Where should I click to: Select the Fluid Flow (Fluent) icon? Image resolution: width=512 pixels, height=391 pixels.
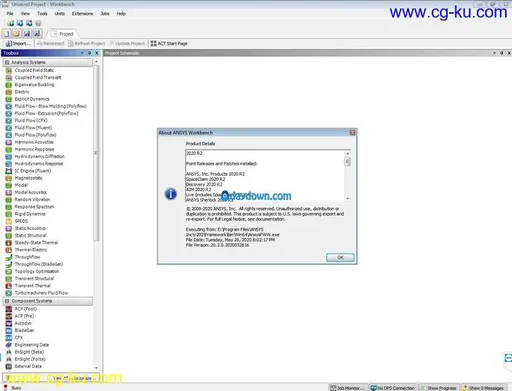point(9,128)
